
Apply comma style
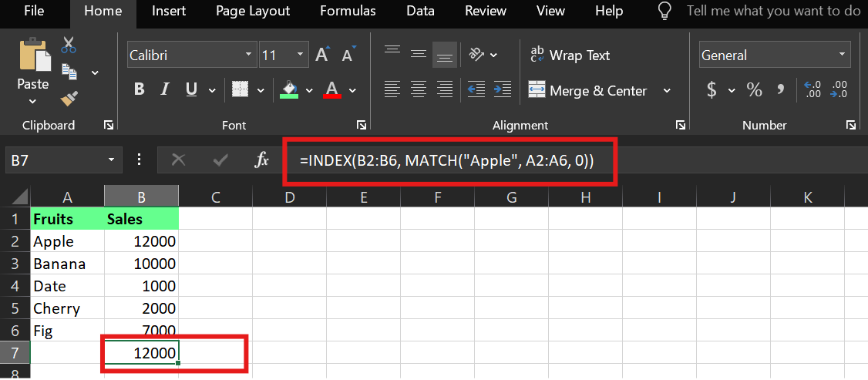[x=781, y=89]
